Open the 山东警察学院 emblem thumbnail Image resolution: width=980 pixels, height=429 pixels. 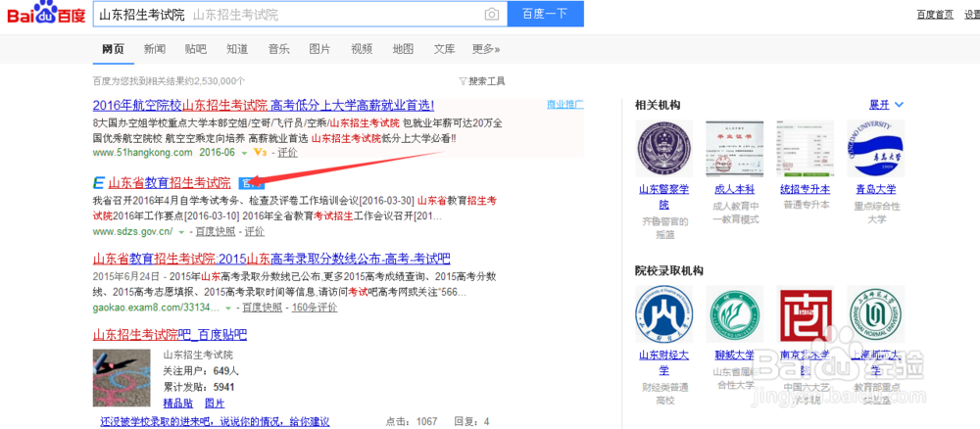pos(663,149)
